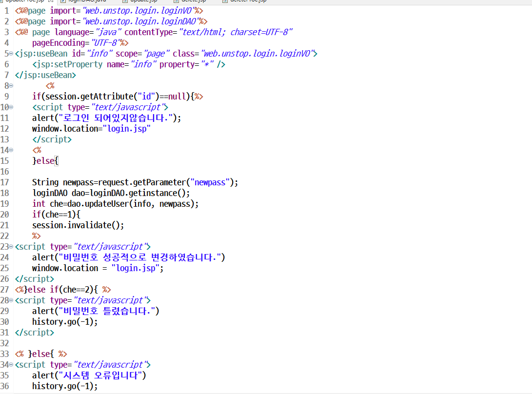Switch to the delete.jsp editor tab
The width and height of the screenshot is (532, 394).
coord(190,1)
